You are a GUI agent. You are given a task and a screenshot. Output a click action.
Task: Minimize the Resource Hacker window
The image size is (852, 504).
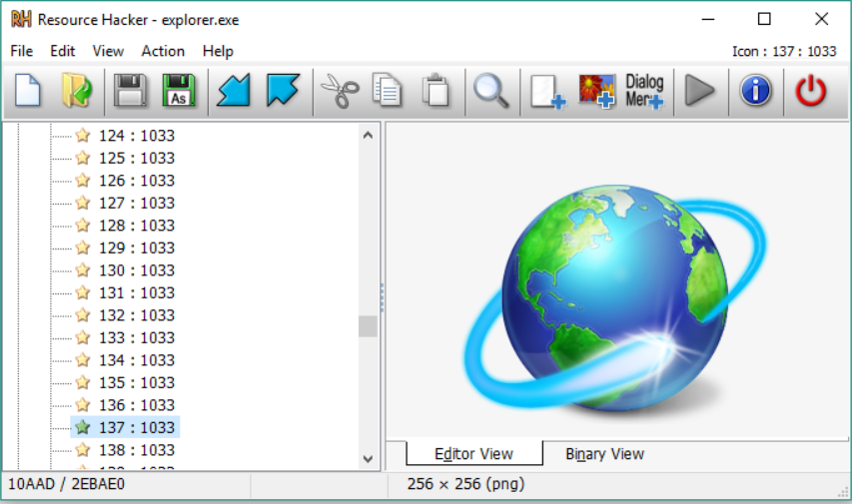[x=707, y=20]
